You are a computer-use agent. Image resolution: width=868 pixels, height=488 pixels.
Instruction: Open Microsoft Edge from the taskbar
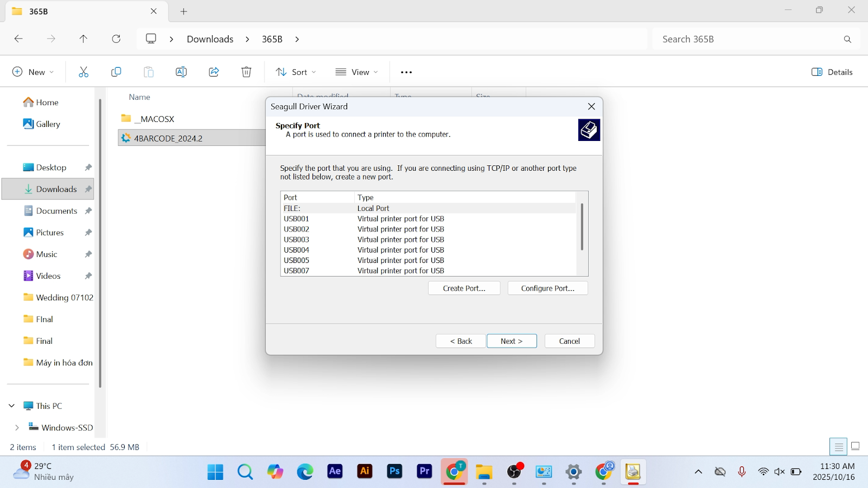pyautogui.click(x=305, y=472)
